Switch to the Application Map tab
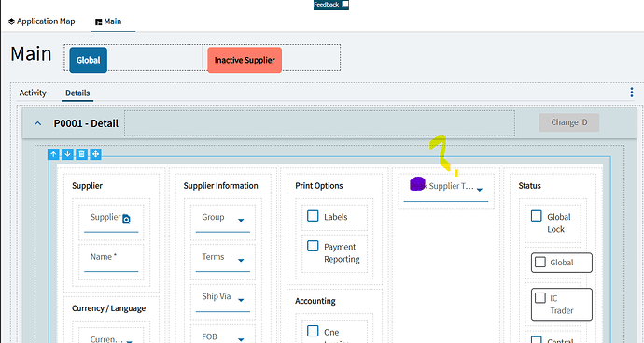The height and width of the screenshot is (343, 644). coord(41,21)
